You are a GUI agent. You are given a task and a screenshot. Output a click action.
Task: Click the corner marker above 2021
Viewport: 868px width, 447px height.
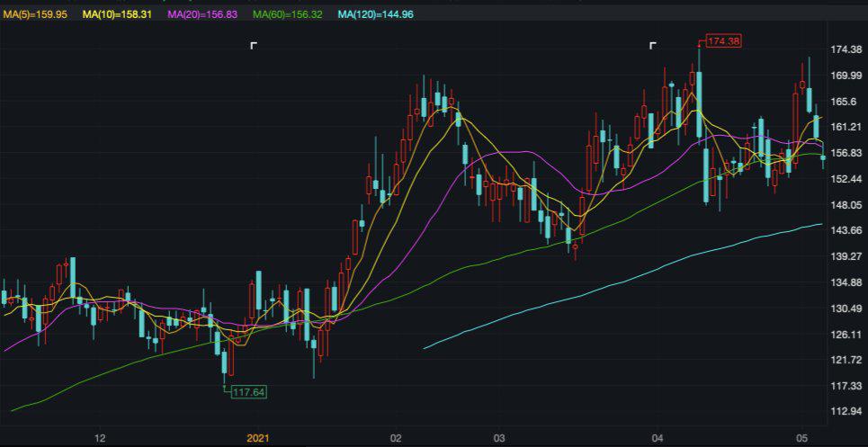(254, 45)
